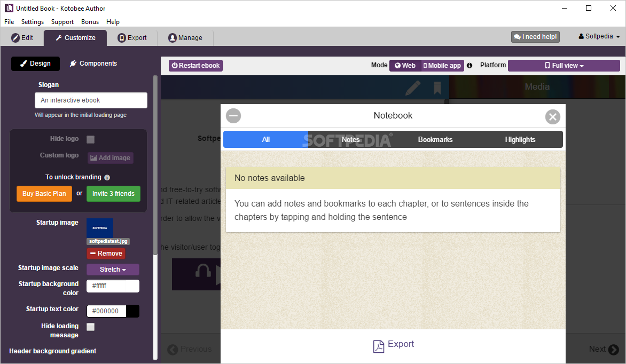Click the Buy Basic Plan button
The height and width of the screenshot is (364, 626).
click(44, 194)
